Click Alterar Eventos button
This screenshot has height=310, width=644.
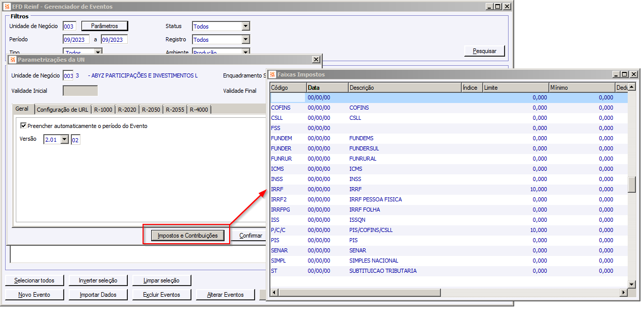coord(225,295)
